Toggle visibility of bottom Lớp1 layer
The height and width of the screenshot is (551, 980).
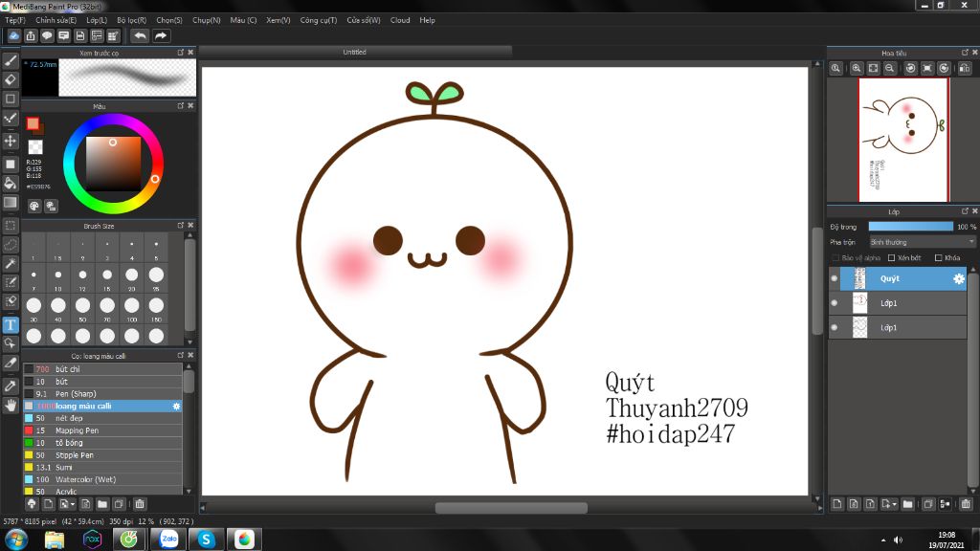point(835,327)
